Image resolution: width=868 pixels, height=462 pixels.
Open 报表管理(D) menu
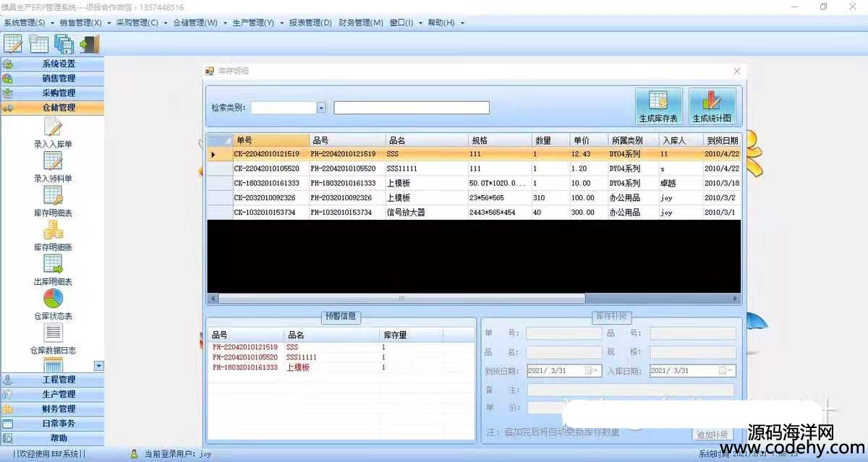click(x=310, y=22)
